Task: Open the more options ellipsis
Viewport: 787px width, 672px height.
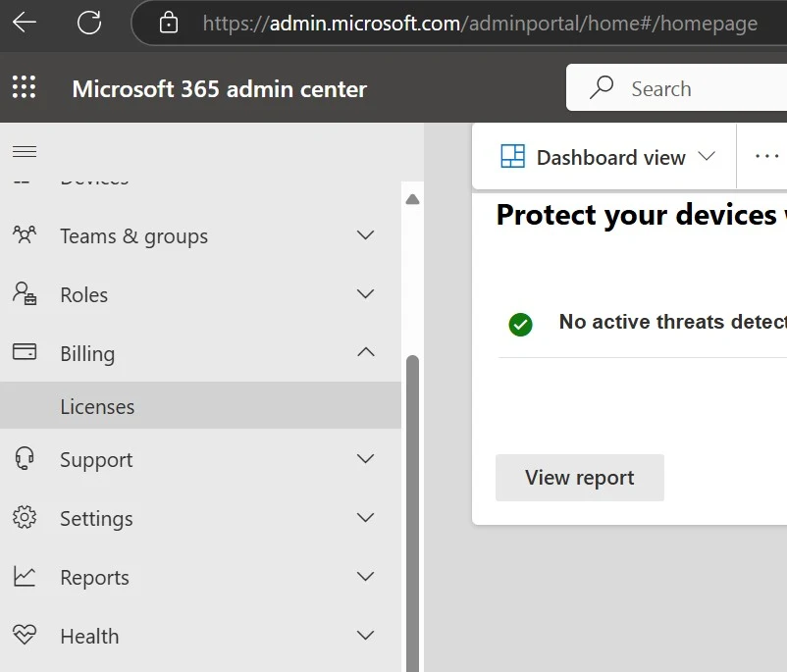Action: tap(767, 156)
